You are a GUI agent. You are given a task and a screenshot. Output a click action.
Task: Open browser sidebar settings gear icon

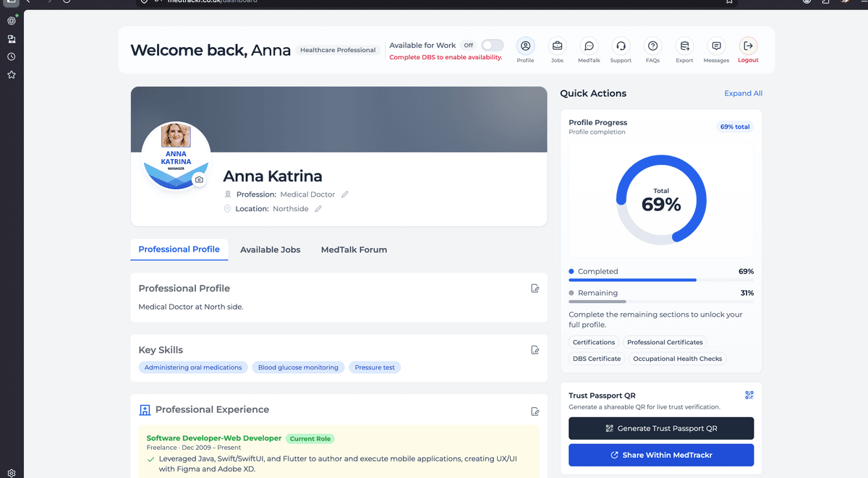[12, 474]
